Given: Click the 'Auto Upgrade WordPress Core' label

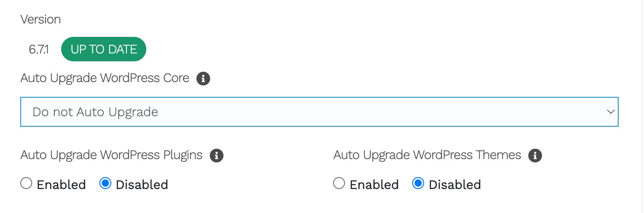Looking at the screenshot, I should tap(105, 78).
